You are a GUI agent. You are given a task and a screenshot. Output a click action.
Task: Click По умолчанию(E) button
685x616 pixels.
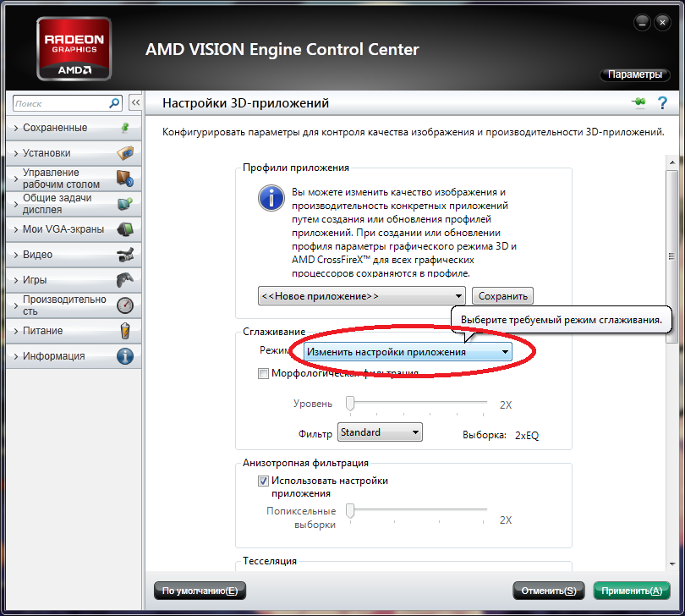point(200,591)
